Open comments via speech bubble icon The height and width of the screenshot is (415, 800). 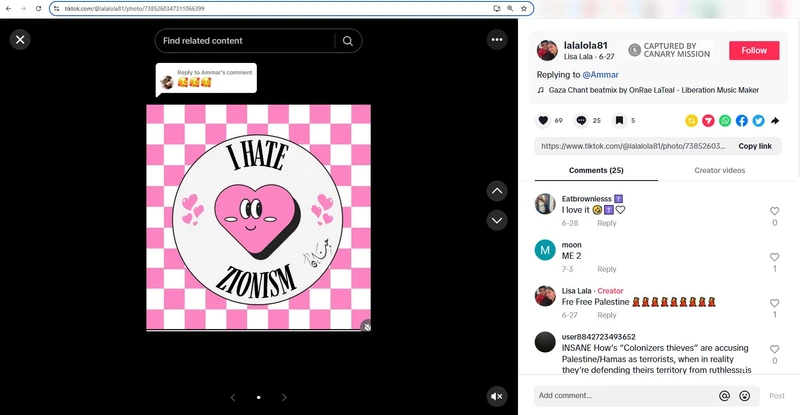pyautogui.click(x=581, y=120)
